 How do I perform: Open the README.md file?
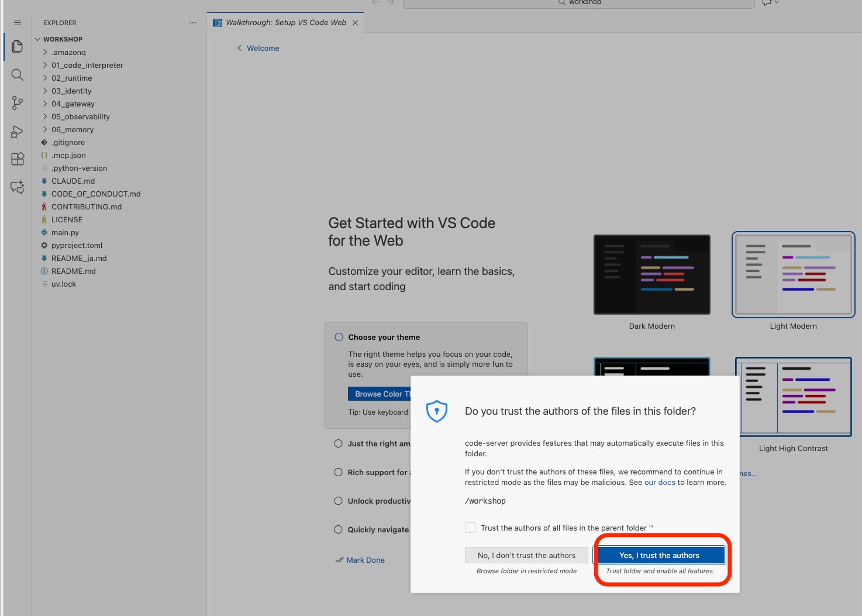pos(119,271)
